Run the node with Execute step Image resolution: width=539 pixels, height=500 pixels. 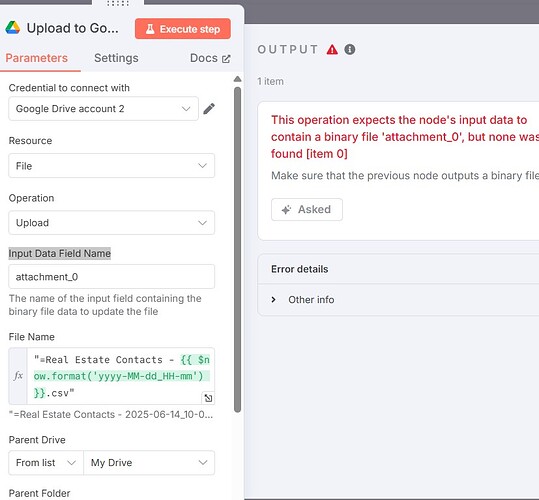pyautogui.click(x=183, y=29)
